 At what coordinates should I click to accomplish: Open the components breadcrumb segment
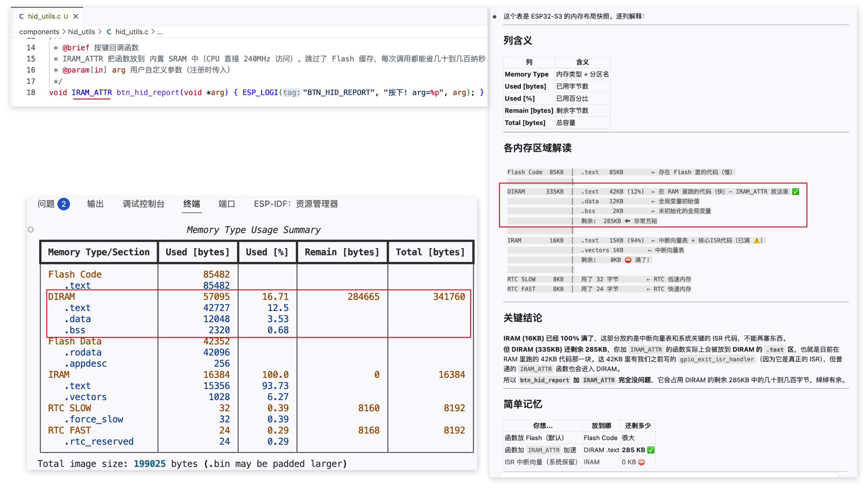point(39,32)
